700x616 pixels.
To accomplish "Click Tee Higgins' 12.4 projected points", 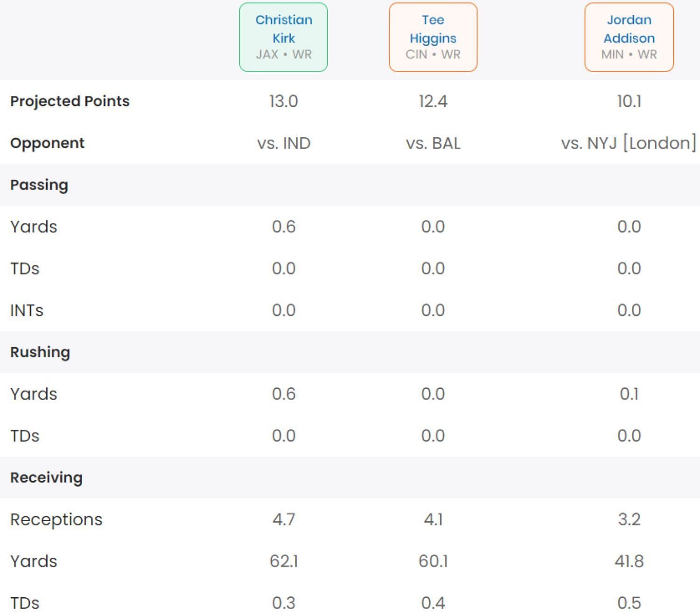I will pyautogui.click(x=433, y=101).
